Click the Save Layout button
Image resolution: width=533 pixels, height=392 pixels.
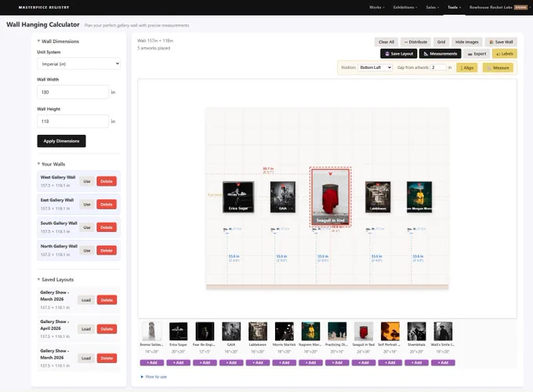(398, 54)
